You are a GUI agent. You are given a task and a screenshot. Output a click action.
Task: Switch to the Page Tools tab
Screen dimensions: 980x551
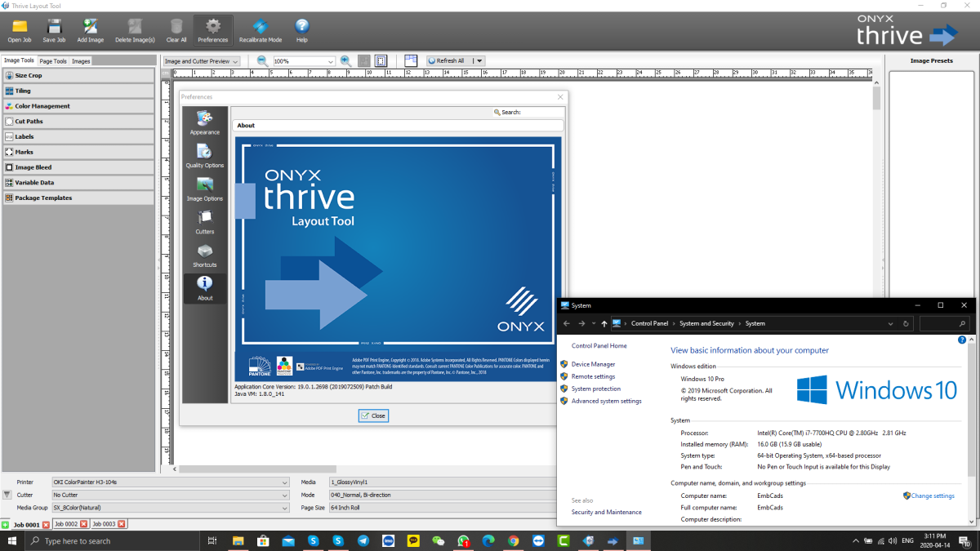point(52,60)
